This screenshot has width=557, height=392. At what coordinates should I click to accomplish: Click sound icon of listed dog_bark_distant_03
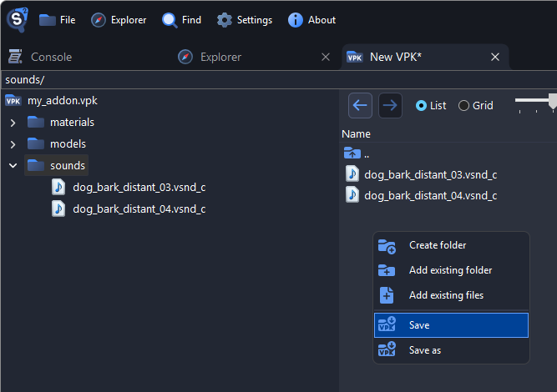(x=352, y=174)
